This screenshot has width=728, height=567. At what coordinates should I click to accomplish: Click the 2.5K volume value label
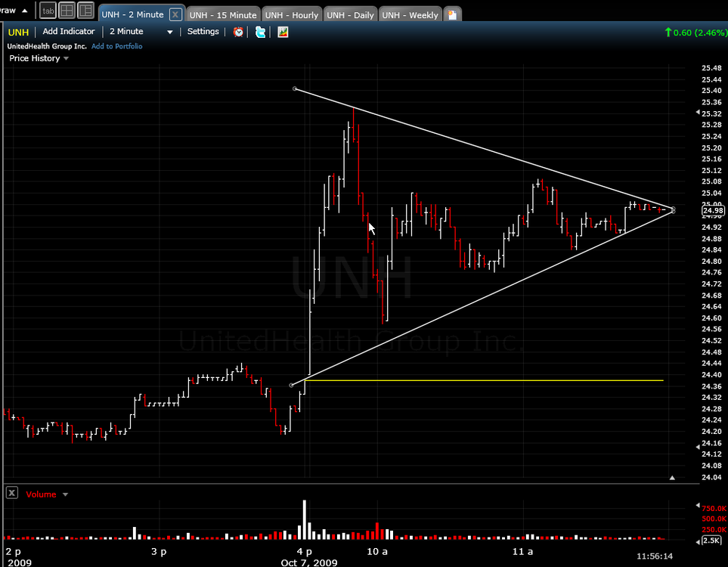[713, 541]
